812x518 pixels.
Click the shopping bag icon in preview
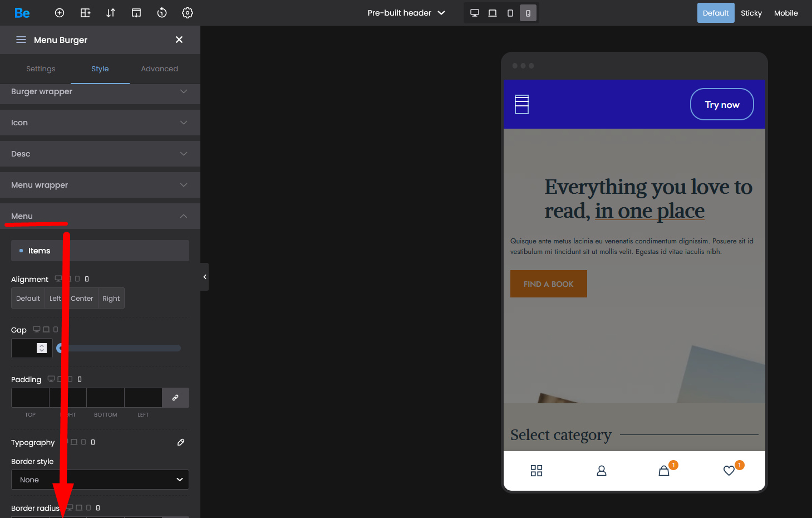[x=664, y=471]
